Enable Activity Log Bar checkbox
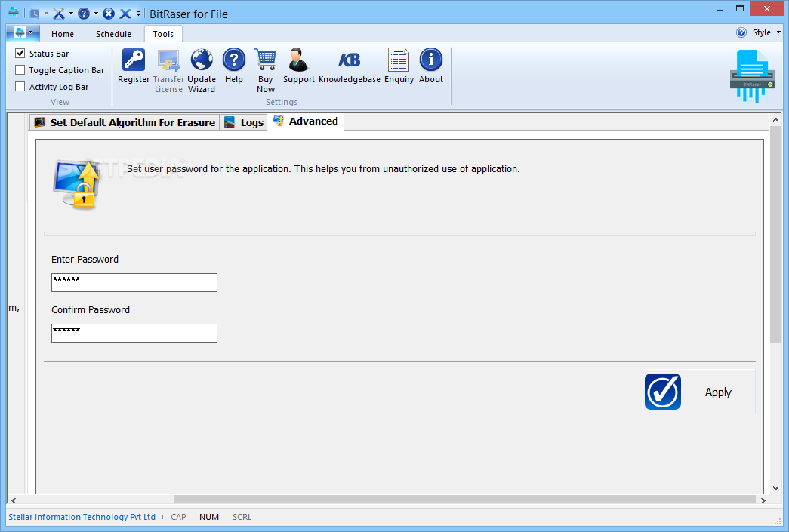 click(20, 87)
